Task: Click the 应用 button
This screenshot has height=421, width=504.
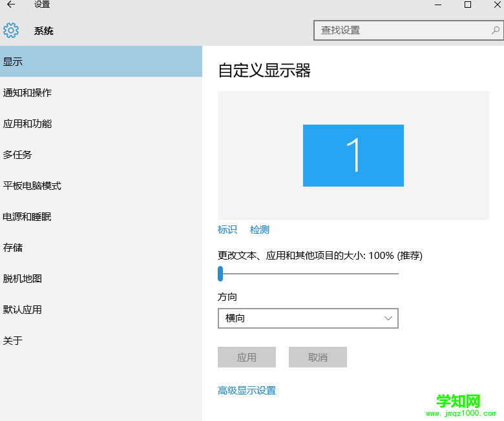Action: pos(247,357)
